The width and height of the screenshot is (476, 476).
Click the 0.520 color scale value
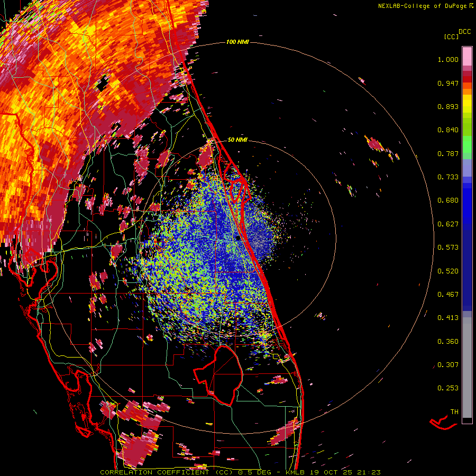448,271
